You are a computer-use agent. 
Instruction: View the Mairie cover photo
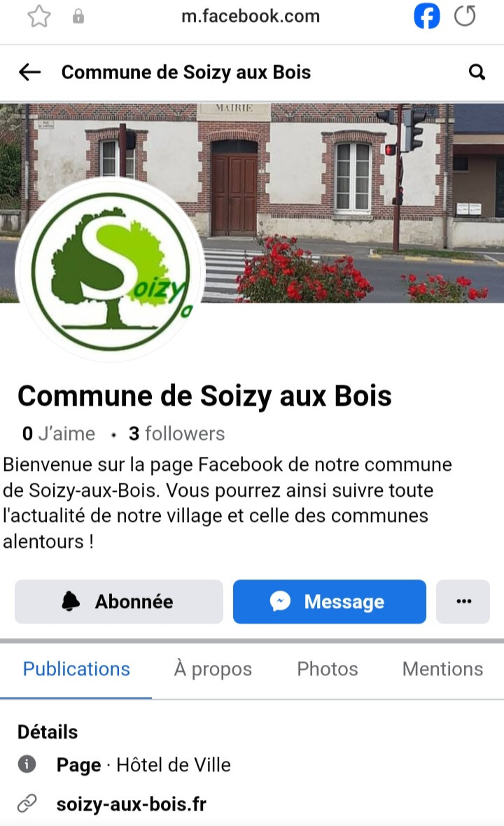tap(347, 202)
